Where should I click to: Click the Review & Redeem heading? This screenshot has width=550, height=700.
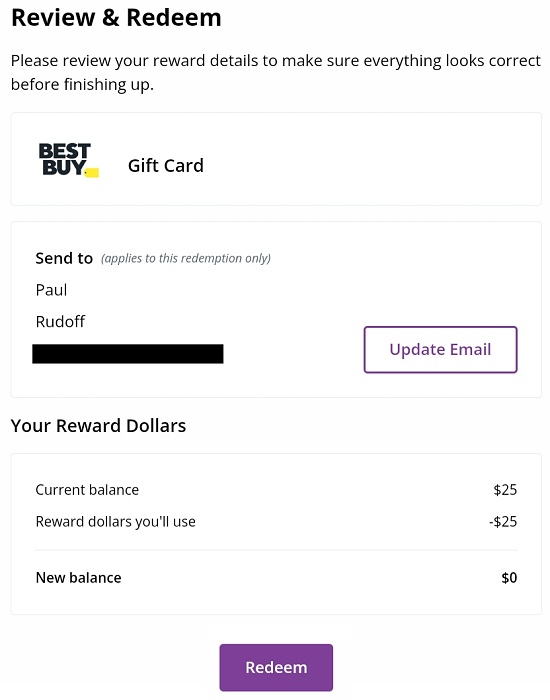tap(116, 18)
